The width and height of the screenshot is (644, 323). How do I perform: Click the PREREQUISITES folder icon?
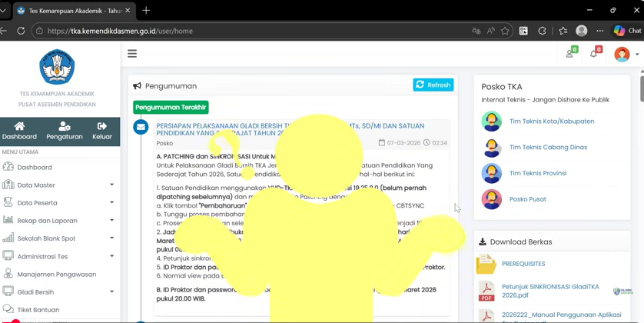click(486, 265)
